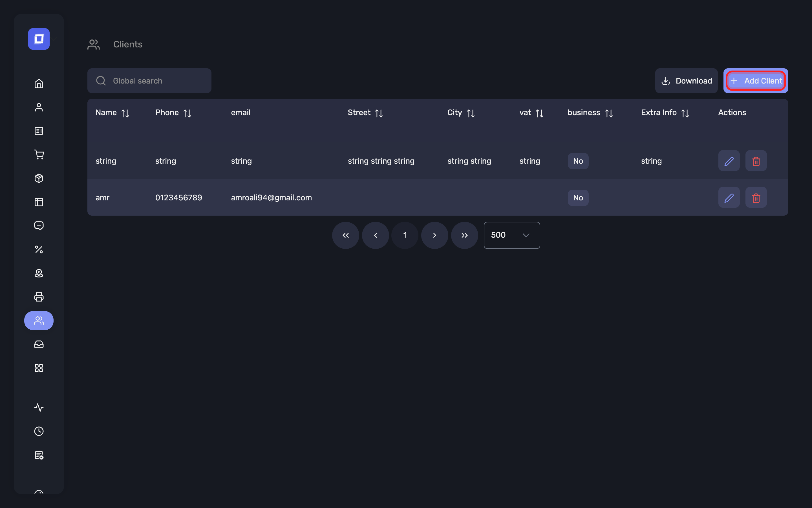This screenshot has height=508, width=812.
Task: Focus the Global search field
Action: pyautogui.click(x=149, y=81)
